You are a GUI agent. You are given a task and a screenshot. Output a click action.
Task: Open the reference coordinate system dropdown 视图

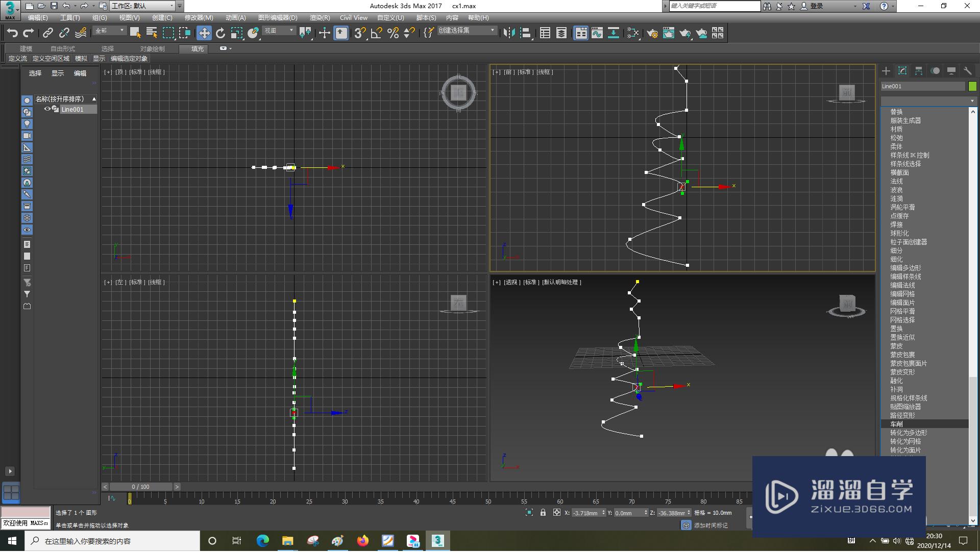point(279,31)
